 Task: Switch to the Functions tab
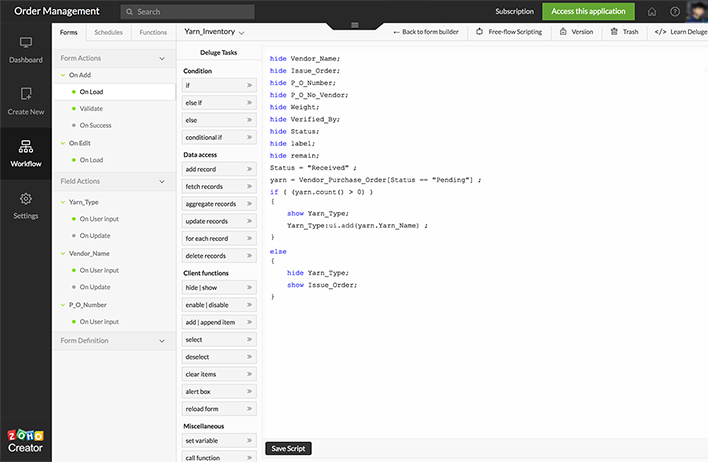(153, 32)
